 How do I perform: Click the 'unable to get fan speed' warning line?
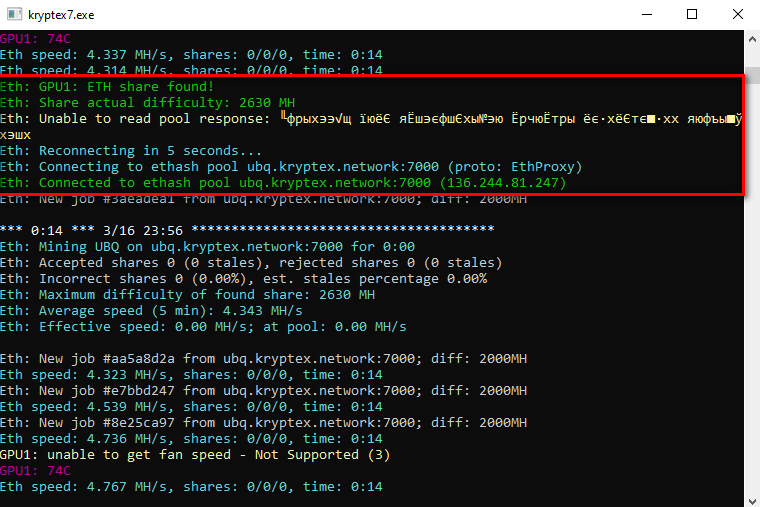tap(195, 455)
